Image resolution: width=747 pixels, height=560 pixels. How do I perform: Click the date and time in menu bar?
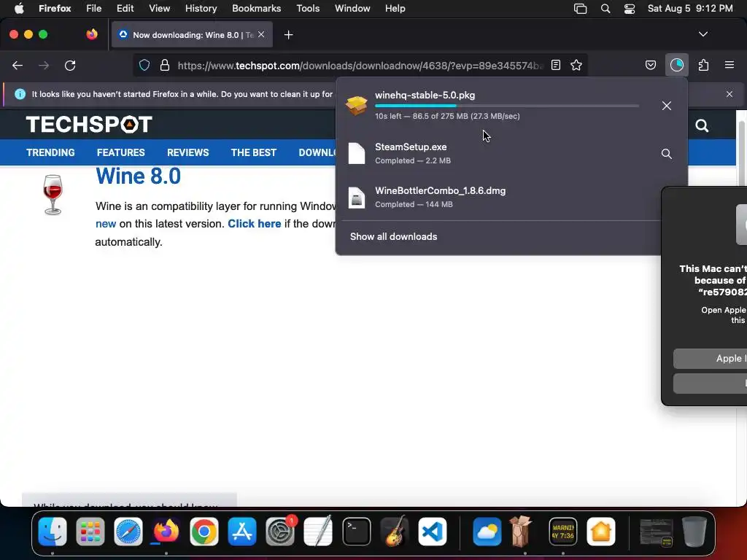point(690,9)
